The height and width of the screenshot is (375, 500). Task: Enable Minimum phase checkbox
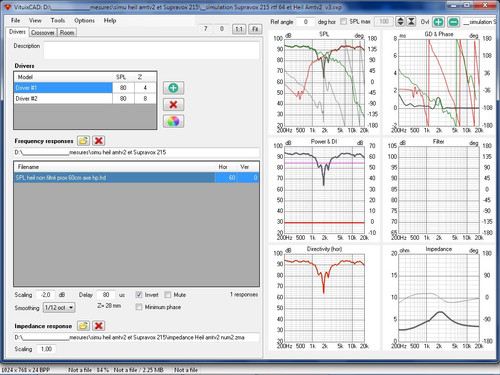[x=139, y=307]
